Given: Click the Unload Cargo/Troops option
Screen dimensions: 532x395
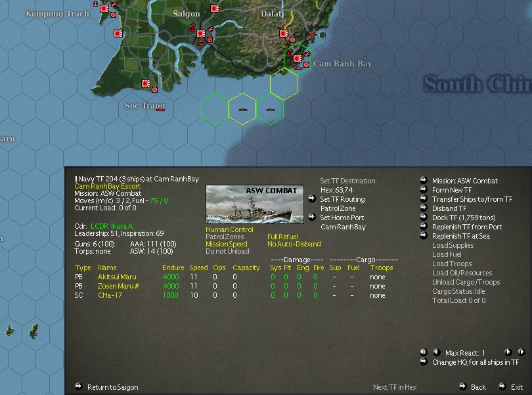Looking at the screenshot, I should (x=466, y=281).
